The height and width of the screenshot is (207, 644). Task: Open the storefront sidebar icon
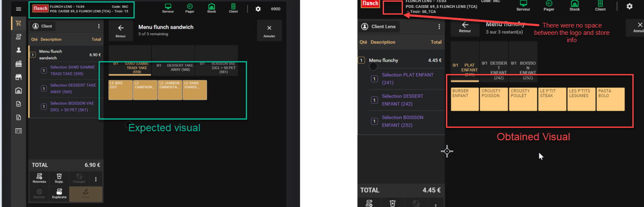tap(19, 77)
